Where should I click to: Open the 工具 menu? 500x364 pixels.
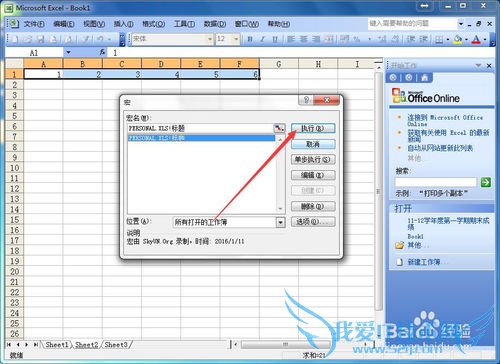184,24
